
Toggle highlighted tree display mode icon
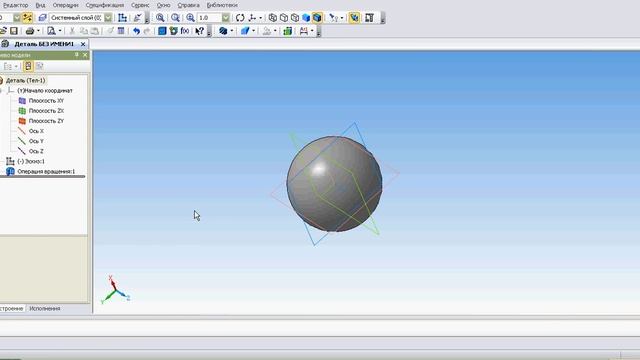coord(28,66)
